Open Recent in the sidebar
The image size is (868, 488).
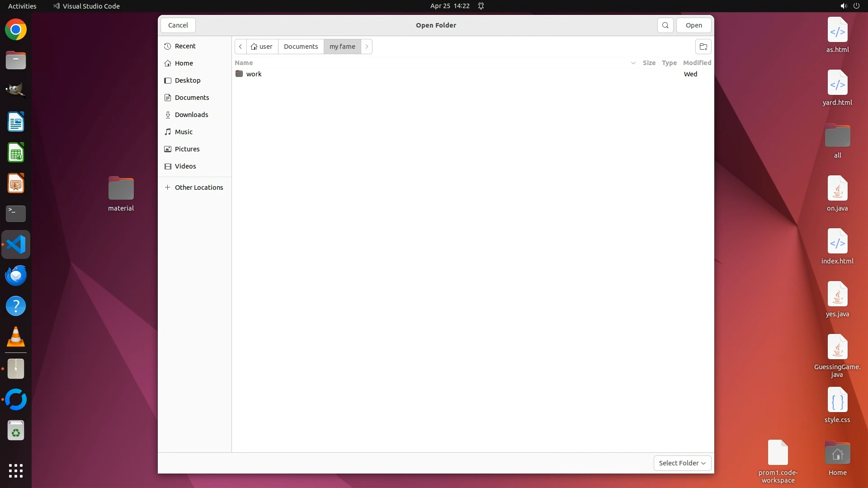pyautogui.click(x=185, y=46)
